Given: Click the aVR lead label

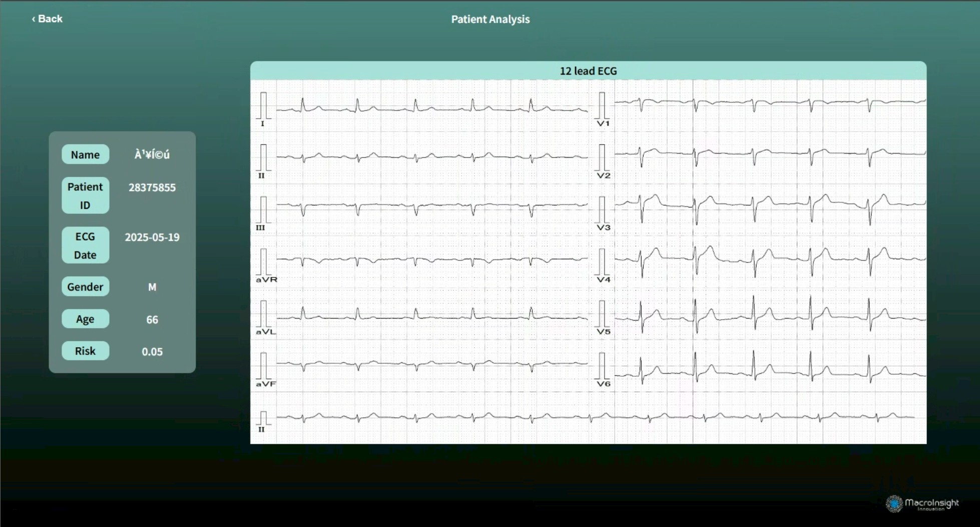Looking at the screenshot, I should pyautogui.click(x=266, y=280).
